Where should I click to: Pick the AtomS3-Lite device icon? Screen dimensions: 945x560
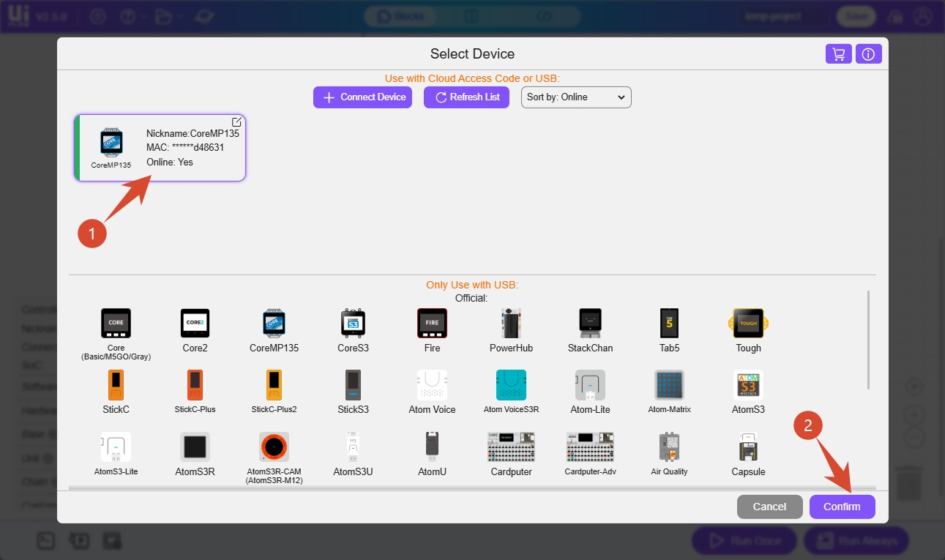pos(116,447)
